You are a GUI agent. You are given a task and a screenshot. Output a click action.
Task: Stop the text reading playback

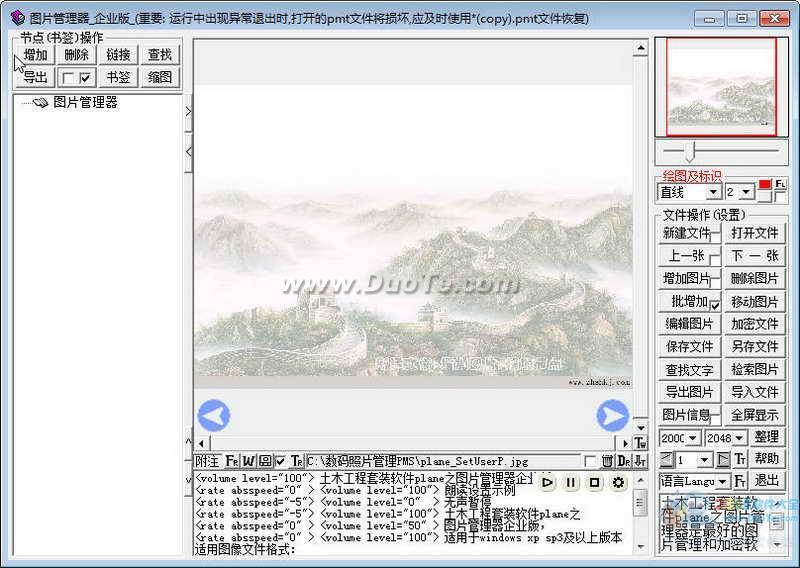tap(594, 482)
